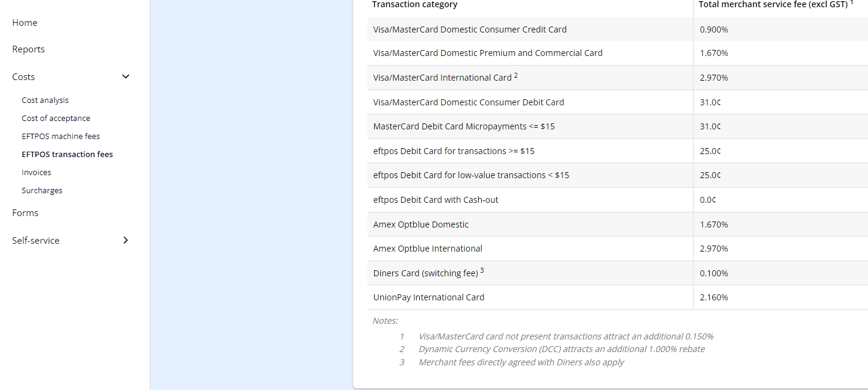The image size is (868, 390).
Task: Open the Reports section
Action: tap(28, 49)
